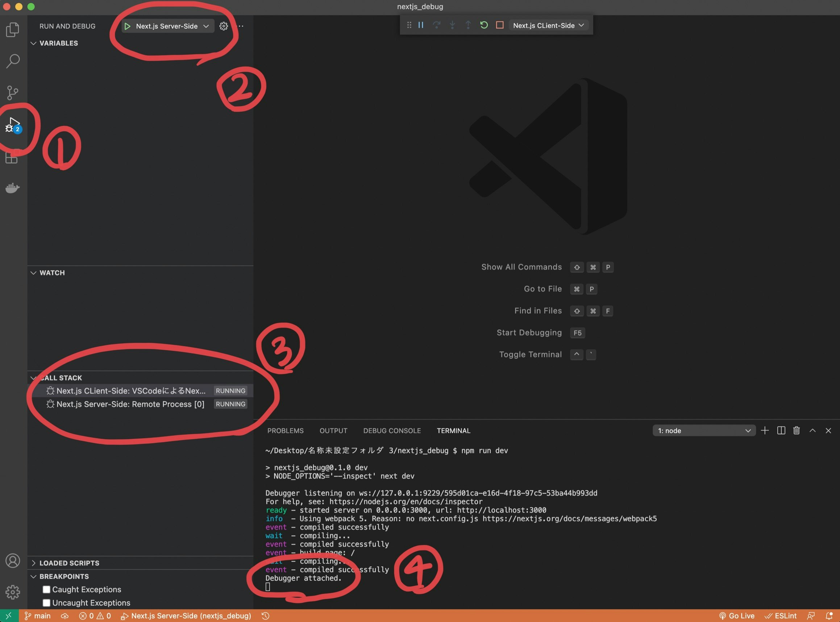Split the terminal panel
The width and height of the screenshot is (840, 622).
[x=781, y=430]
